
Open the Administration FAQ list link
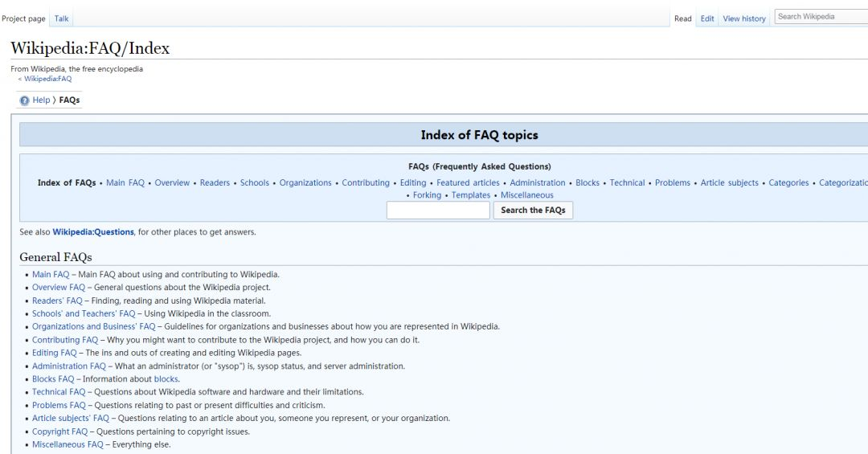68,366
